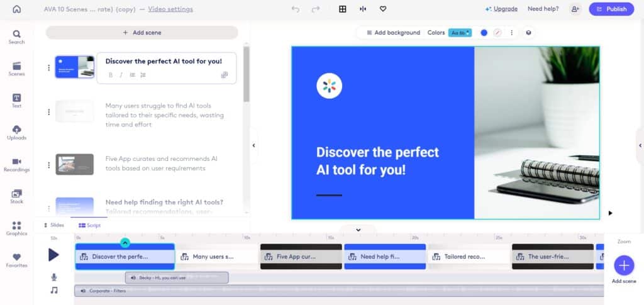Collapse the timeline with down chevron
This screenshot has width=644, height=305.
(x=358, y=230)
